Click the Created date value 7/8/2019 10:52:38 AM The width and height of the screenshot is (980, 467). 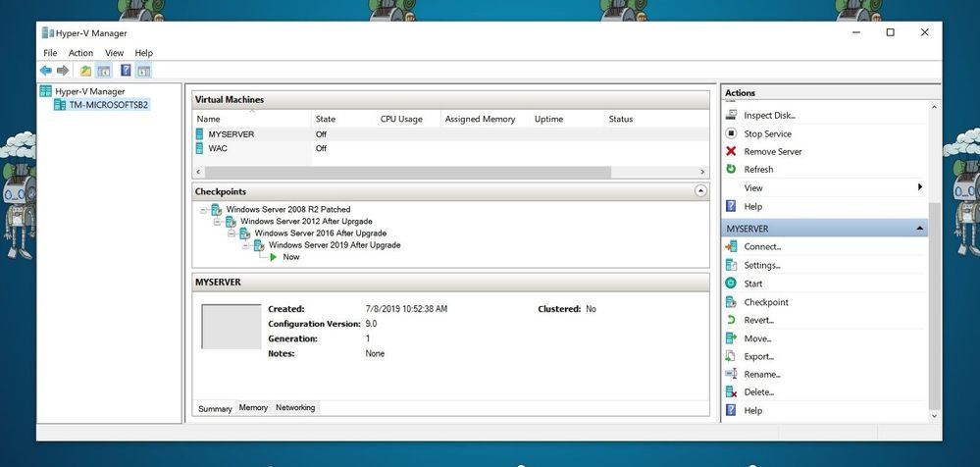(406, 309)
